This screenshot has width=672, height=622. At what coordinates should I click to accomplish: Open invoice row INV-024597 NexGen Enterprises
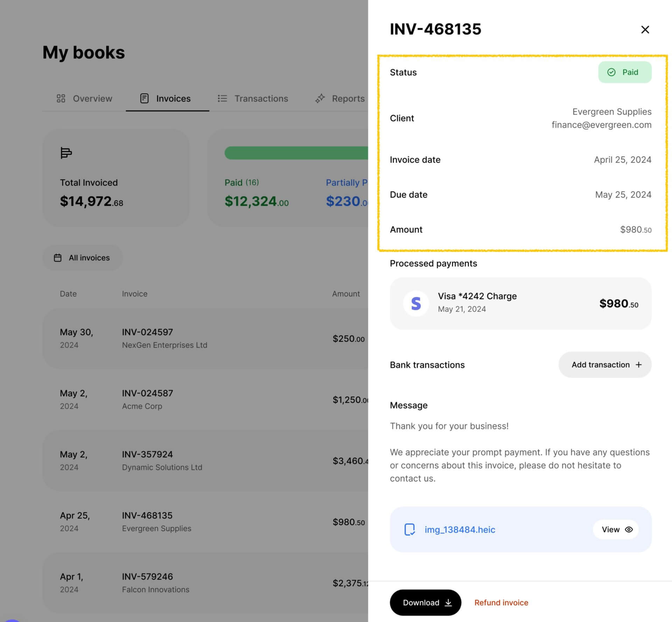click(x=205, y=338)
